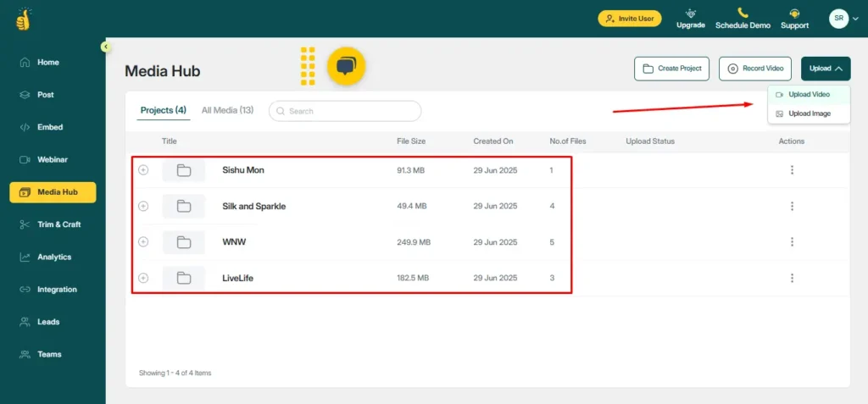This screenshot has height=404, width=868.
Task: Click the Sishu Mon folder icon
Action: (184, 170)
